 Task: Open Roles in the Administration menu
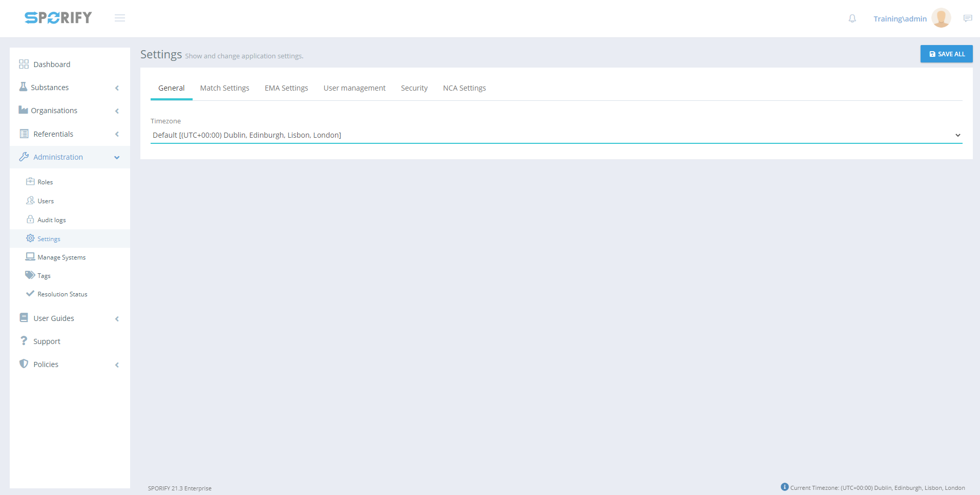[x=45, y=182]
